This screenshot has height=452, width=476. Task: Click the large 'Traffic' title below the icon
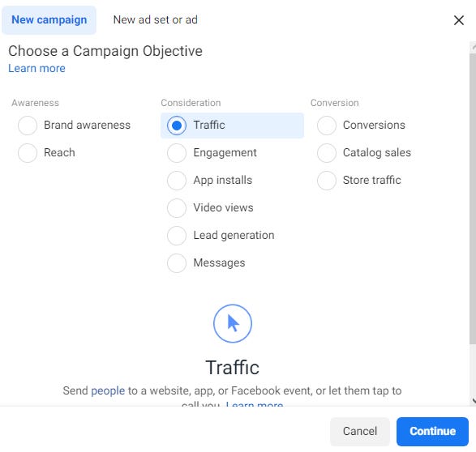click(232, 368)
